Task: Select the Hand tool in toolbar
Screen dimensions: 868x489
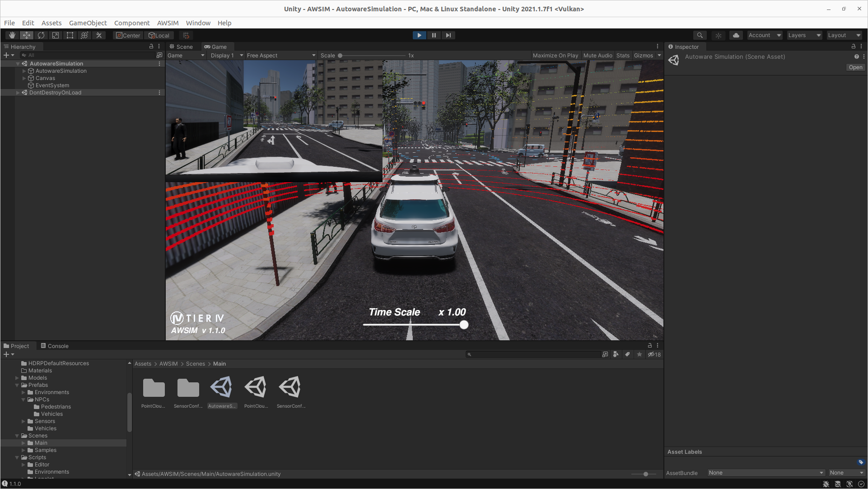Action: (12, 35)
